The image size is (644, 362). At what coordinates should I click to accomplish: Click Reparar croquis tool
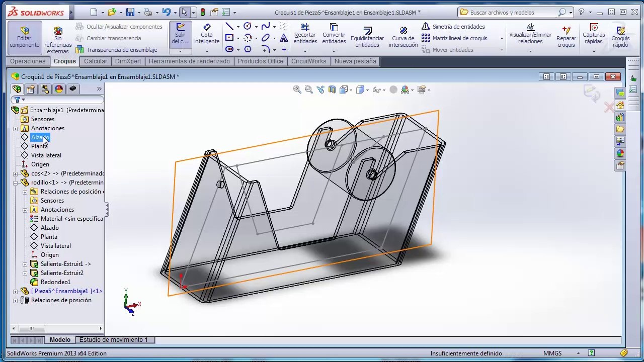(566, 37)
